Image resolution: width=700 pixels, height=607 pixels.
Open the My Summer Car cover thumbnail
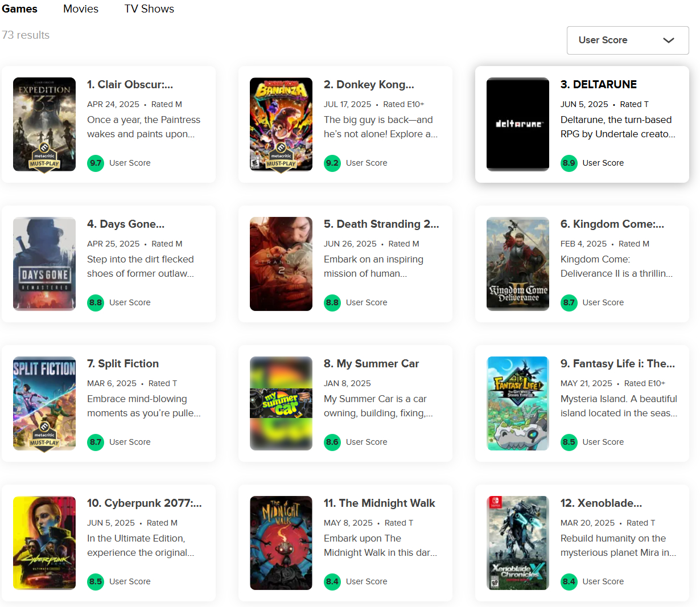coord(281,403)
